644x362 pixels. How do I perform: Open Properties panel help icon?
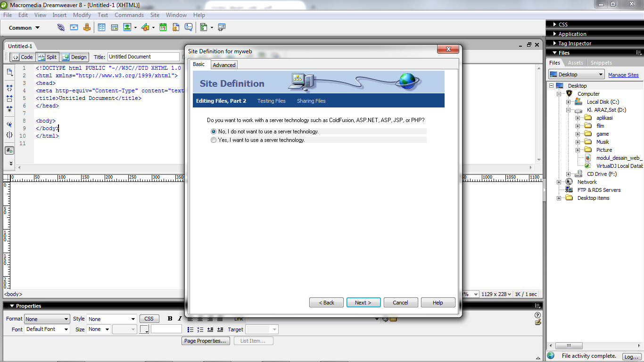pos(538,315)
